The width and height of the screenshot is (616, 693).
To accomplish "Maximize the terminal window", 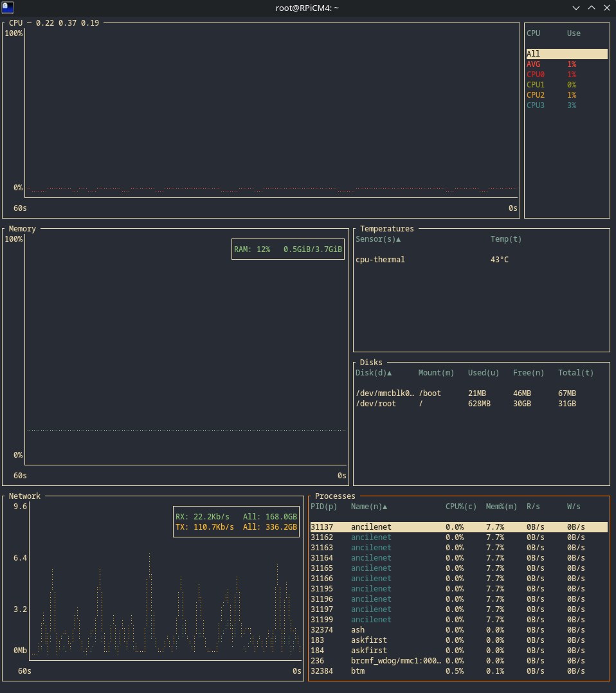I will [591, 8].
